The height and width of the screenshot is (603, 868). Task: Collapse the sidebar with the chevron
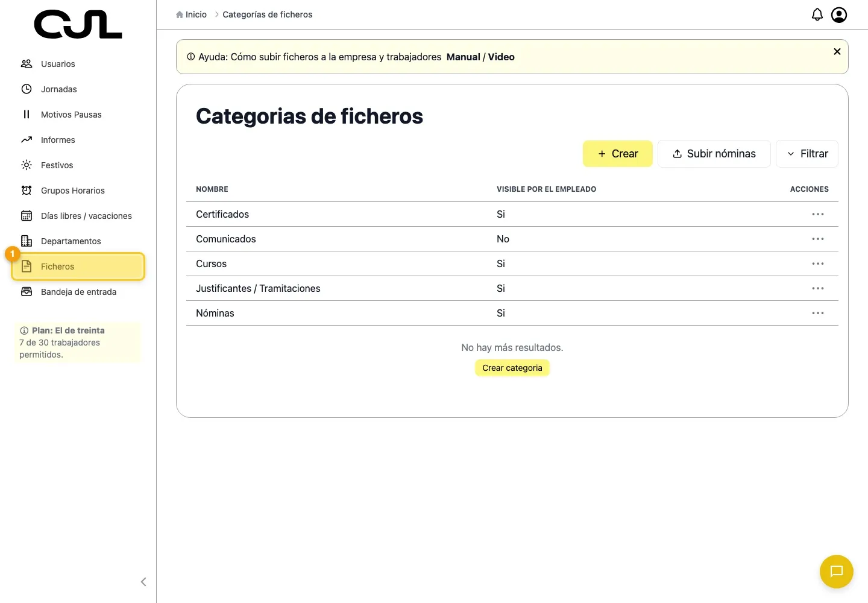coord(143,582)
